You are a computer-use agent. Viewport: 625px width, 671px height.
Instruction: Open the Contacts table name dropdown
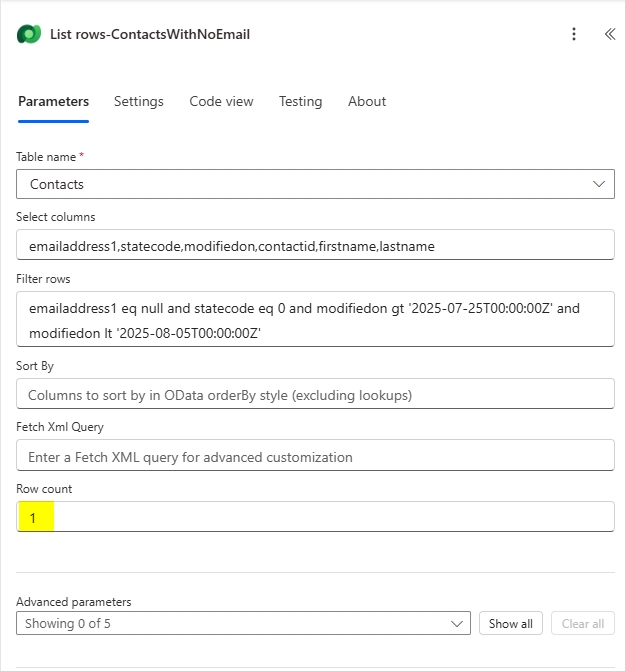tap(315, 184)
